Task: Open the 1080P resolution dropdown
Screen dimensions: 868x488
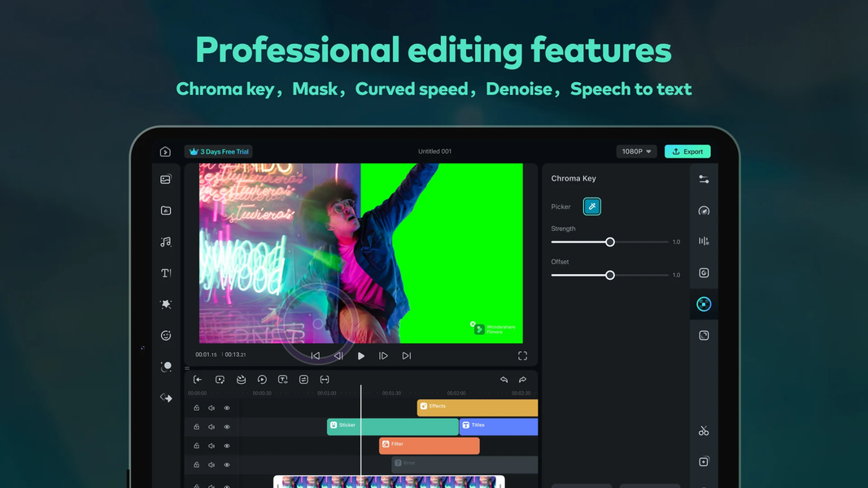Action: tap(635, 151)
